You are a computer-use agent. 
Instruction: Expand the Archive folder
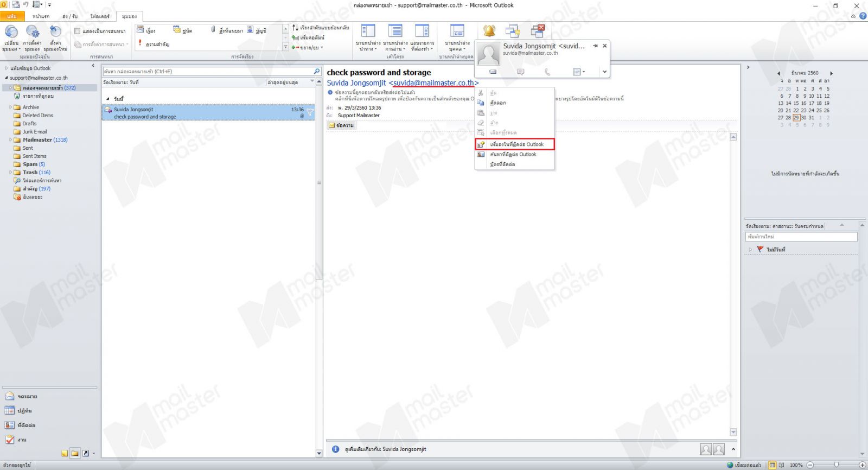(10, 107)
